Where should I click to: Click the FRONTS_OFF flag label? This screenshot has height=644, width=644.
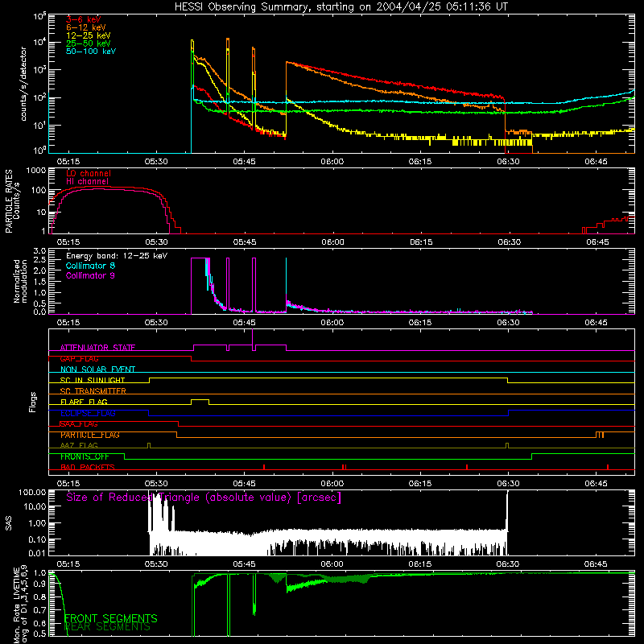[x=85, y=456]
